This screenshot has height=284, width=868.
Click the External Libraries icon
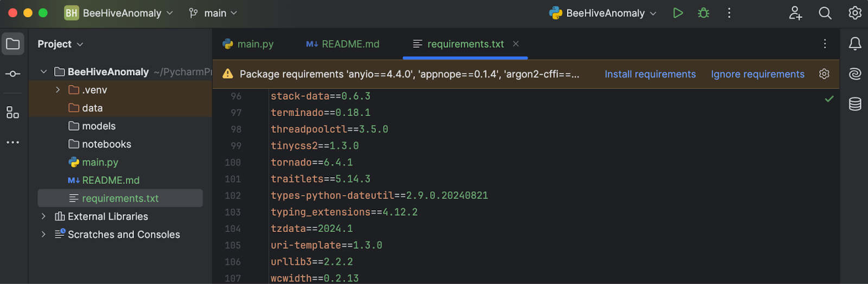(x=60, y=216)
